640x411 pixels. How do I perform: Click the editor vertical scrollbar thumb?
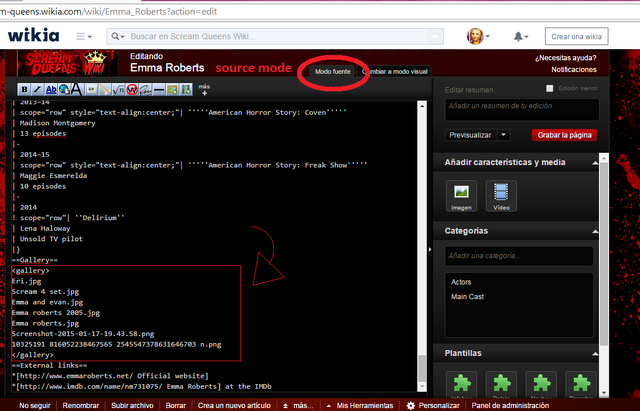click(x=422, y=367)
